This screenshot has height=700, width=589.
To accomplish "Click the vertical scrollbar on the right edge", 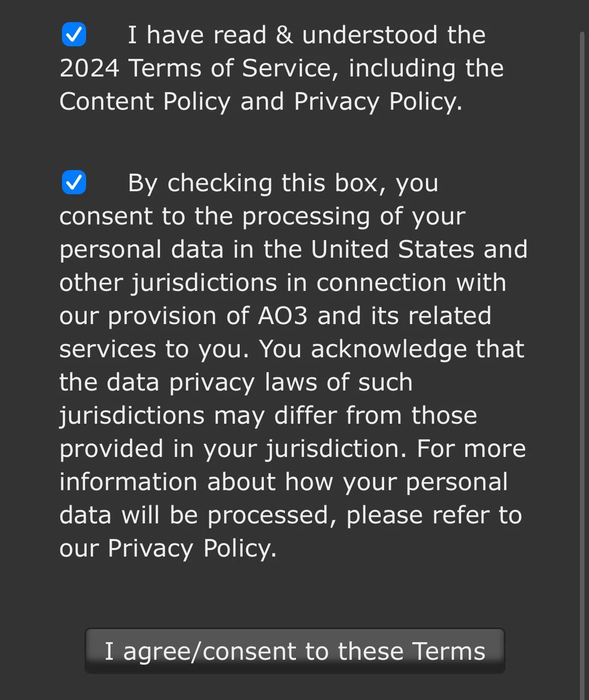I will click(583, 352).
